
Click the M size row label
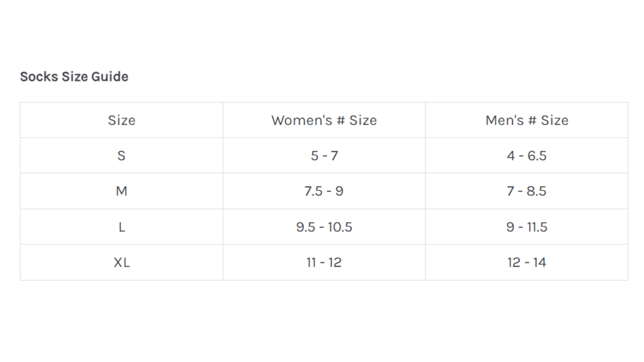pos(121,191)
